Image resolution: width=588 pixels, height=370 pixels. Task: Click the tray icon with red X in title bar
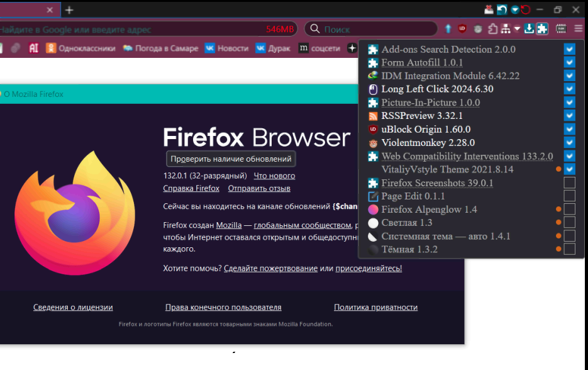coord(489,10)
